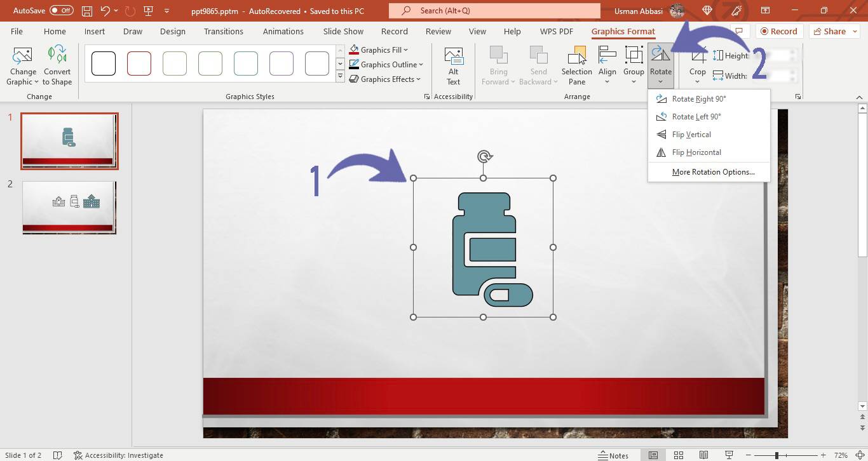868x461 pixels.
Task: Switch to Reading View icon
Action: coord(703,455)
